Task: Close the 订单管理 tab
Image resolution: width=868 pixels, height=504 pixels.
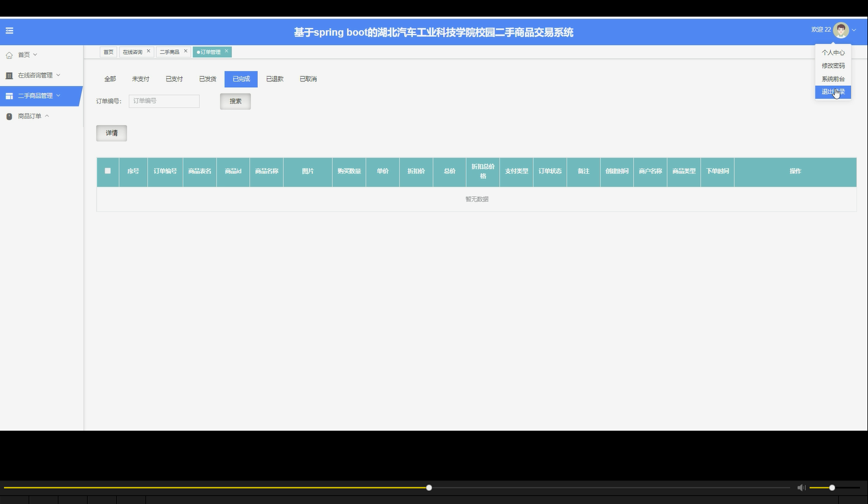Action: click(226, 51)
